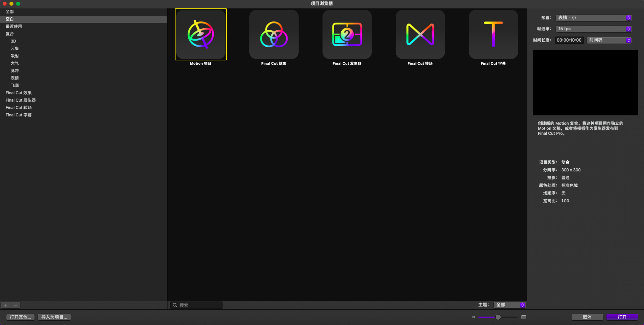
Task: Open the 帧速率 frame rate dropdown
Action: (x=594, y=29)
